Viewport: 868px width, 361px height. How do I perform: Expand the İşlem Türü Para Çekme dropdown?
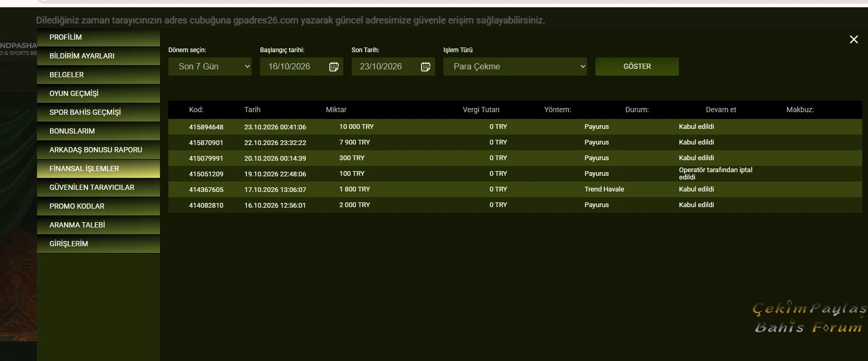[x=515, y=67]
